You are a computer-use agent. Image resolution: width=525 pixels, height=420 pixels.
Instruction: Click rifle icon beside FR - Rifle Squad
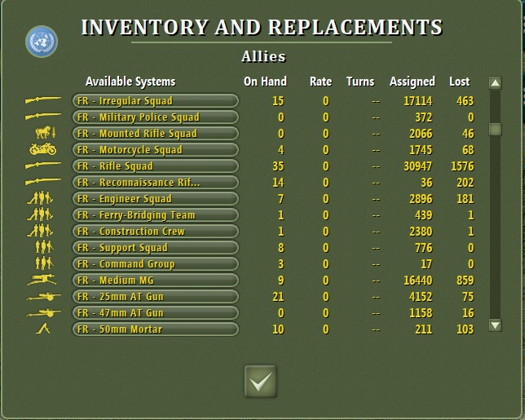coord(43,165)
